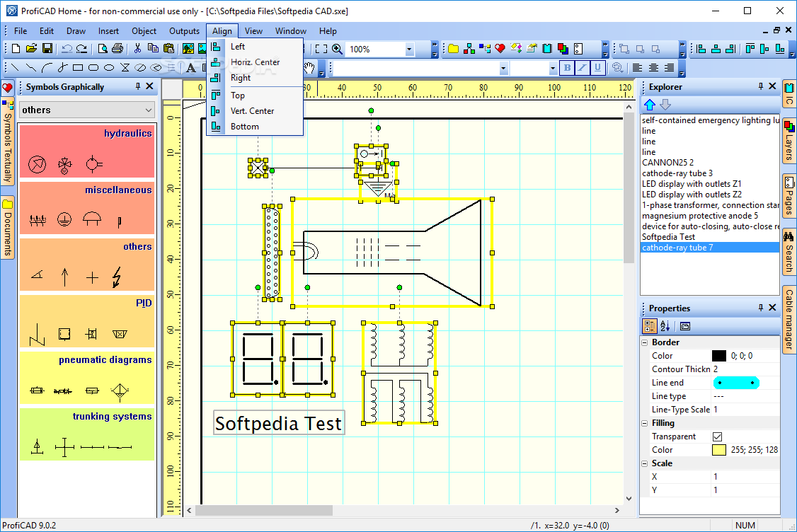Click the Save floppy disk icon

(x=47, y=49)
